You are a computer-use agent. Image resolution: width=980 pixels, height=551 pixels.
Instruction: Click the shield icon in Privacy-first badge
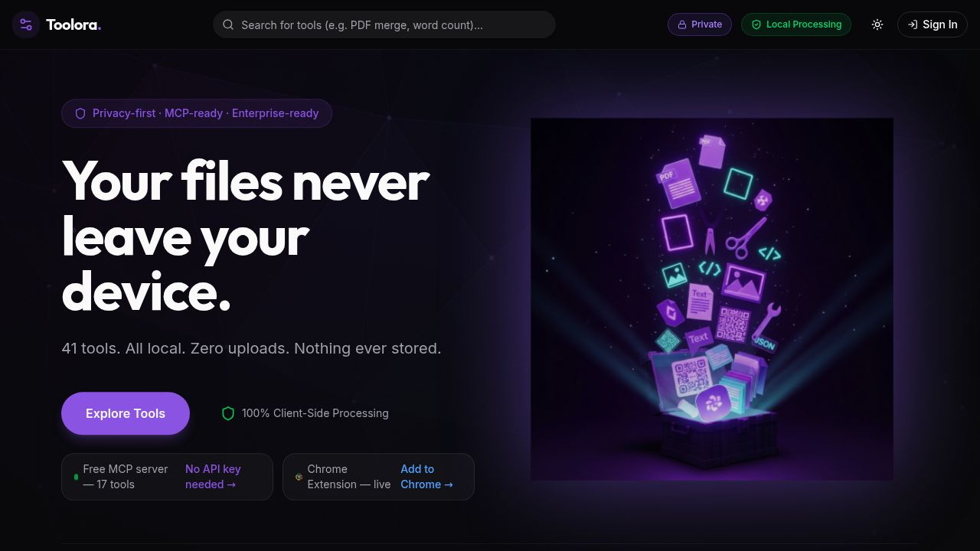point(80,113)
